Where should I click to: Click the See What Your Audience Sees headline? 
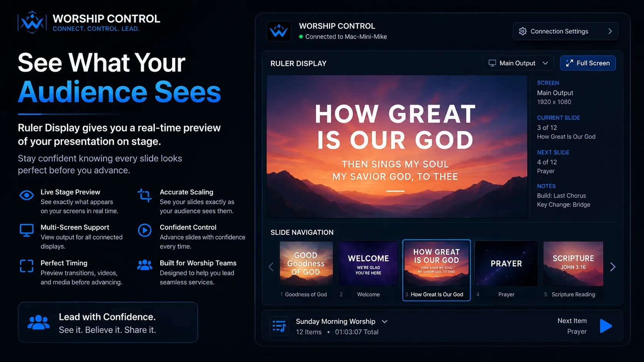119,77
